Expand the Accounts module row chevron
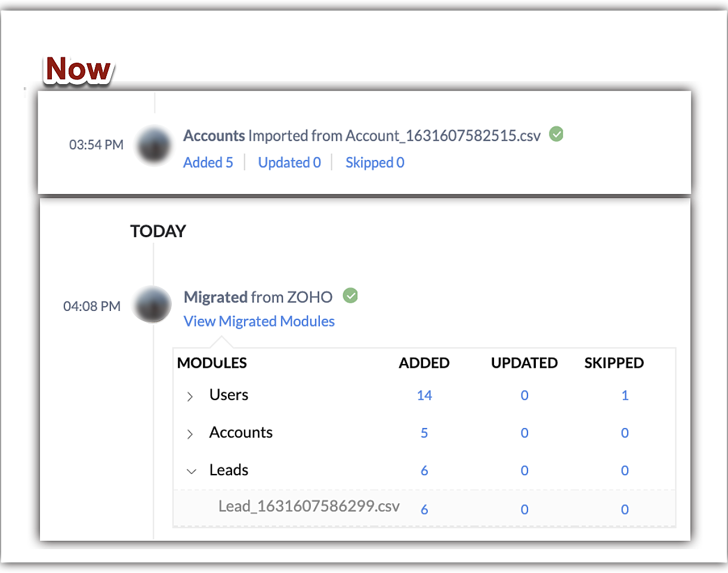 pyautogui.click(x=190, y=434)
